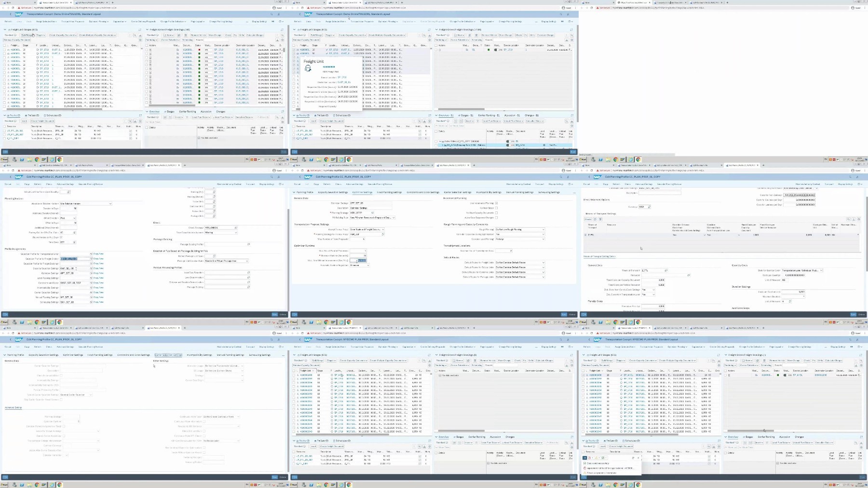Click highlighted Max. Time Without Improvement field
This screenshot has height=488, width=868.
tap(358, 261)
